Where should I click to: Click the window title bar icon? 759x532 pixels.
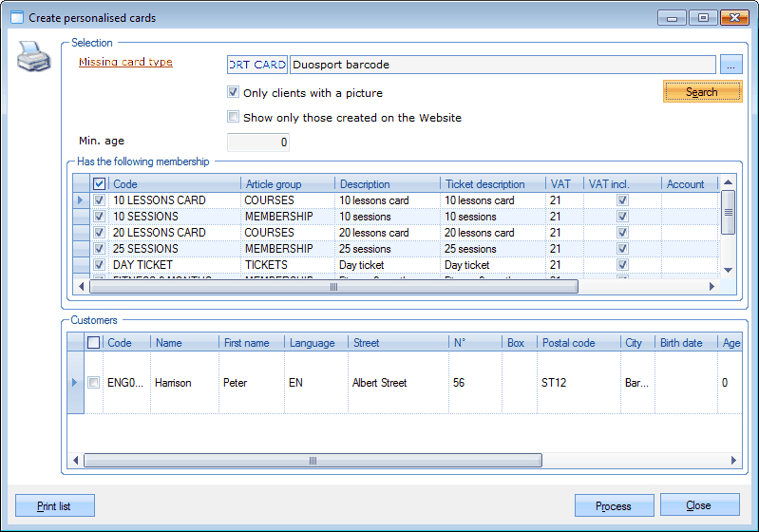[x=16, y=18]
